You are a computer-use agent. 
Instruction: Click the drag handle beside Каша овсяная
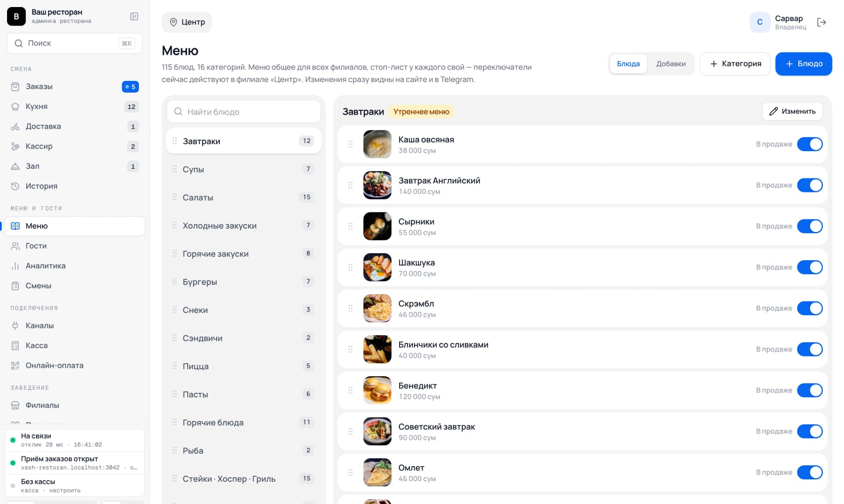point(350,144)
